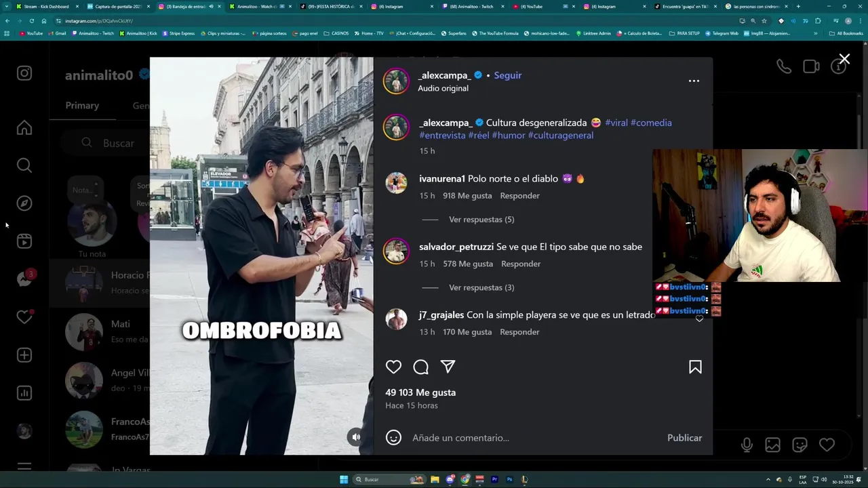Record a voice message with the microphone icon
Viewport: 868px width, 488px height.
point(747,445)
